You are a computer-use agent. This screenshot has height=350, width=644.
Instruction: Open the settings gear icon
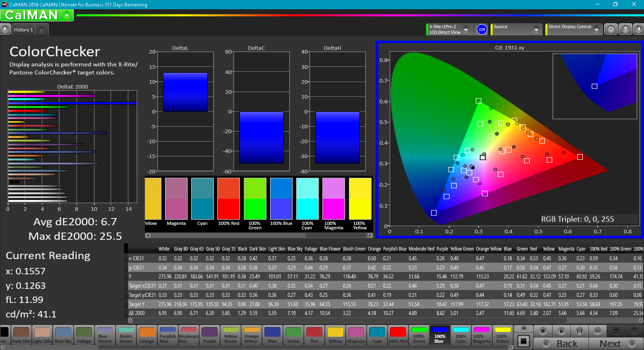pyautogui.click(x=611, y=29)
